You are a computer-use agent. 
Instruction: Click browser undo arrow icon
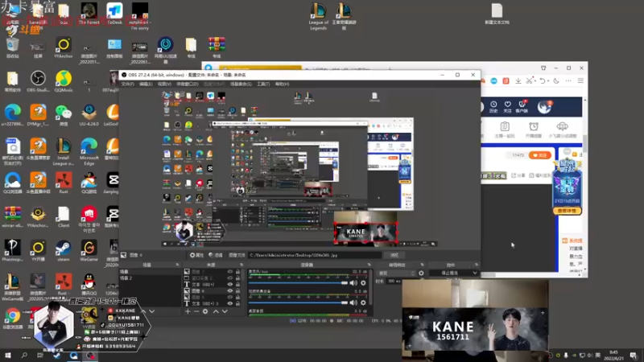tap(543, 81)
